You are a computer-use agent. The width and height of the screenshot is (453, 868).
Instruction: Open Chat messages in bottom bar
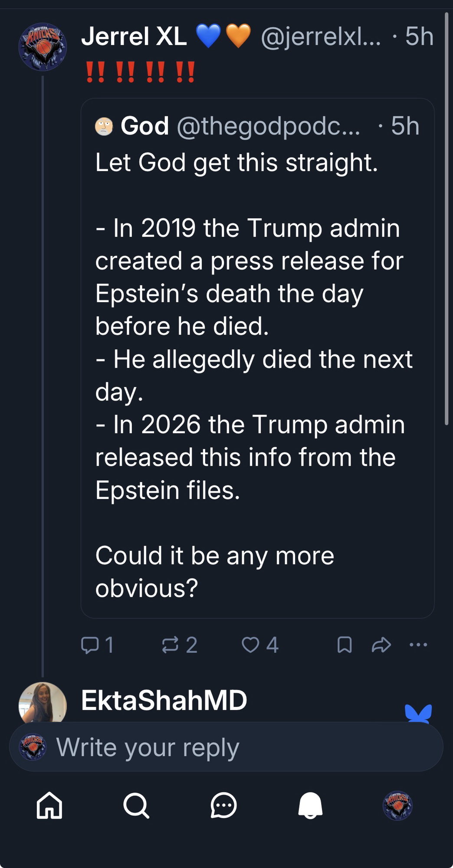point(223,806)
